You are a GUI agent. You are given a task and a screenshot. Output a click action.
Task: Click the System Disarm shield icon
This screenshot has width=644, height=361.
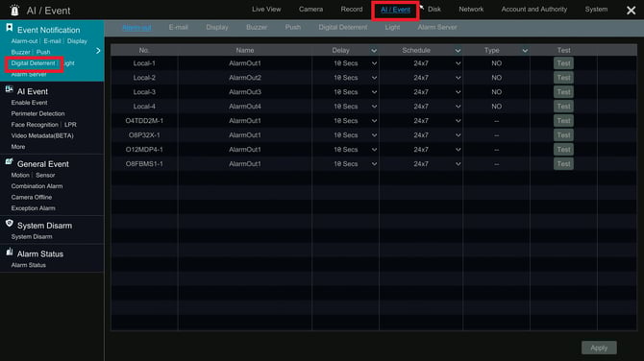(x=9, y=224)
